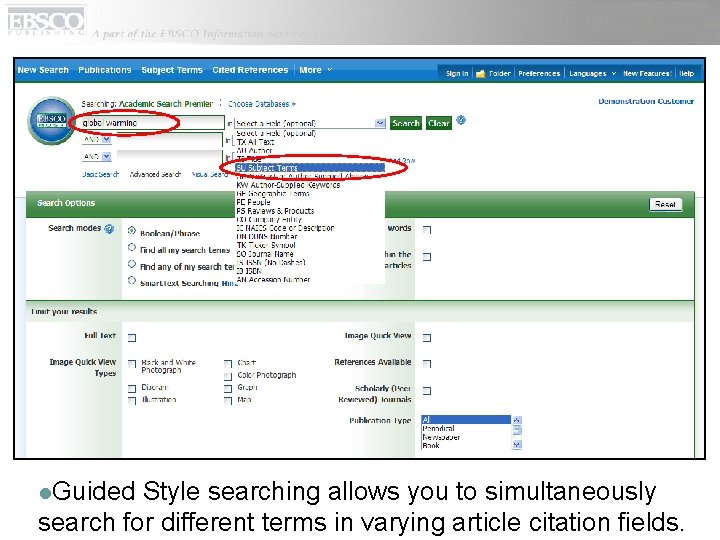Open Subject Terms menu item

pyautogui.click(x=172, y=70)
